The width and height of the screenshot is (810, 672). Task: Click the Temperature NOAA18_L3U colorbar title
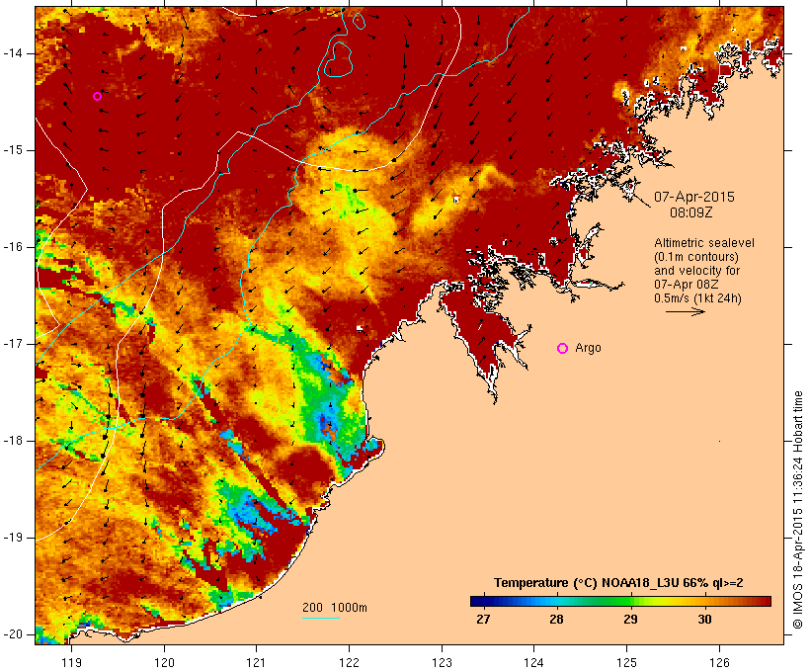pos(618,583)
